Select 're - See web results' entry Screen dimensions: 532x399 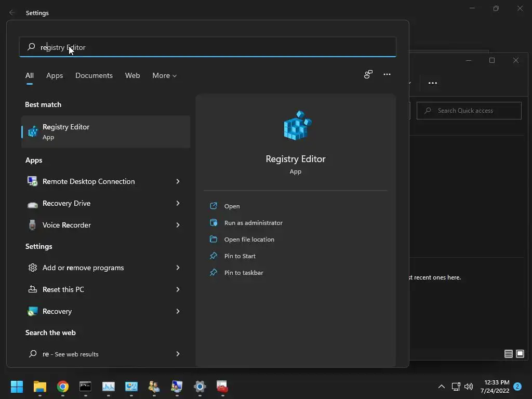[105, 354]
